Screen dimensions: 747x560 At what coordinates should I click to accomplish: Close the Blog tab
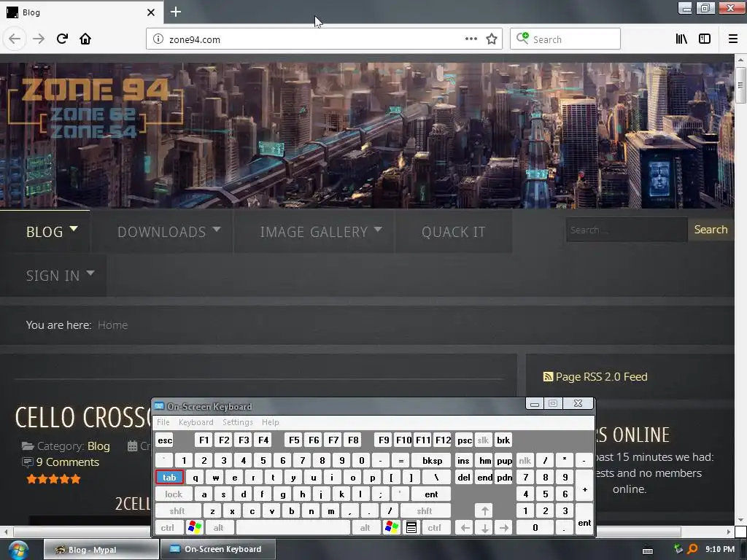coord(150,12)
